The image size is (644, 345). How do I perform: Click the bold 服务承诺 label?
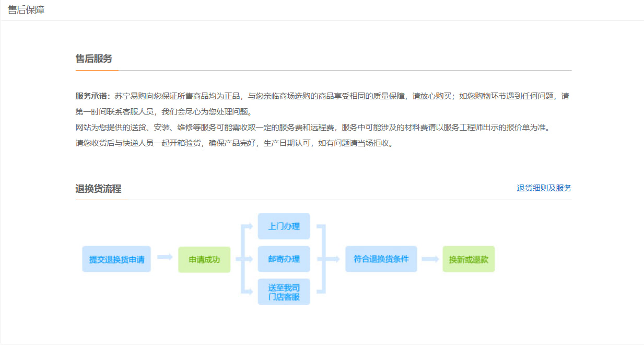(92, 96)
